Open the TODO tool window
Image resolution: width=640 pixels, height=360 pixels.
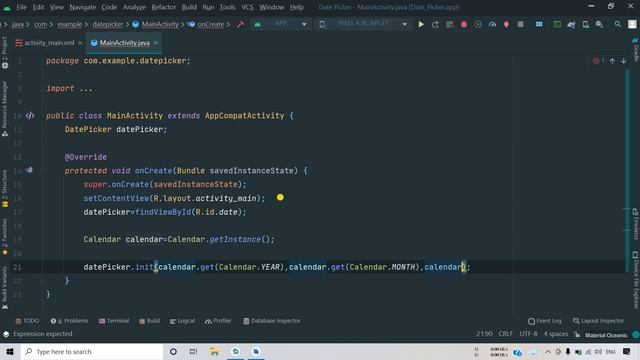point(27,321)
